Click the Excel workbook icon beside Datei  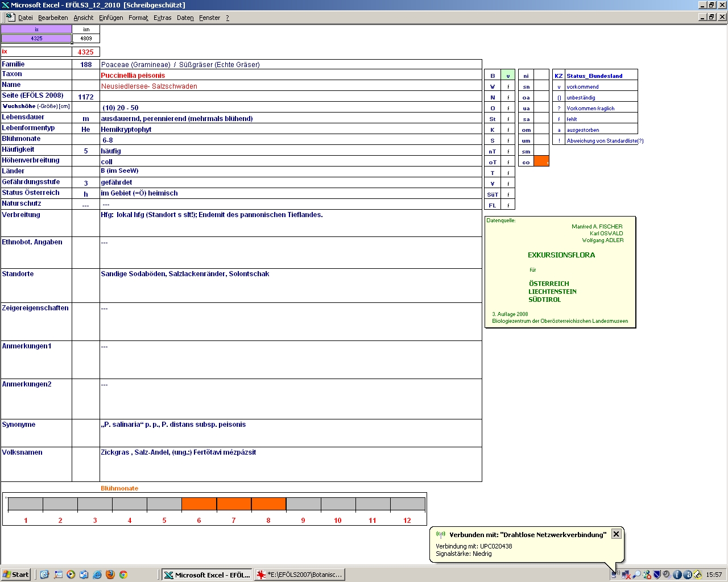(x=10, y=17)
